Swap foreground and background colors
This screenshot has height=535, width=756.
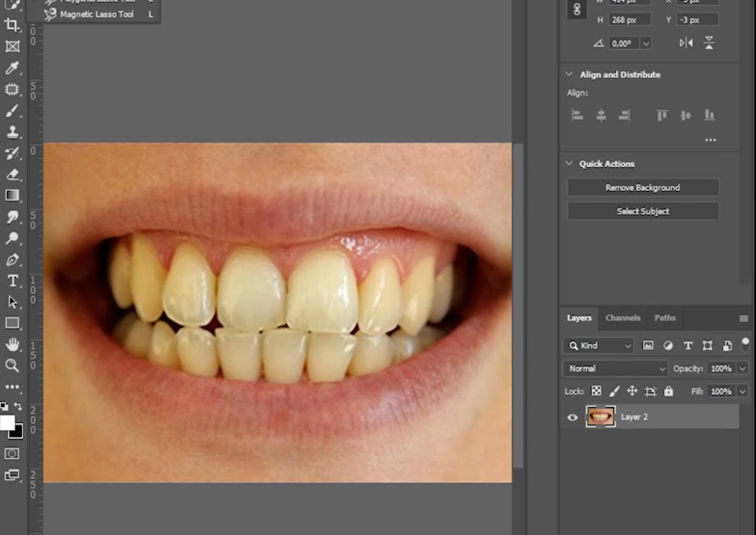tap(18, 406)
